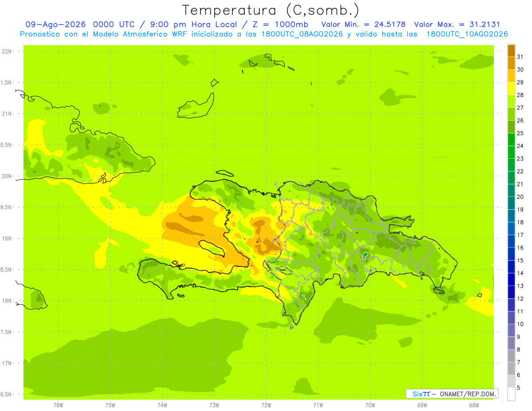
Task: Click the '19N' latitude label
Action: 7,239
